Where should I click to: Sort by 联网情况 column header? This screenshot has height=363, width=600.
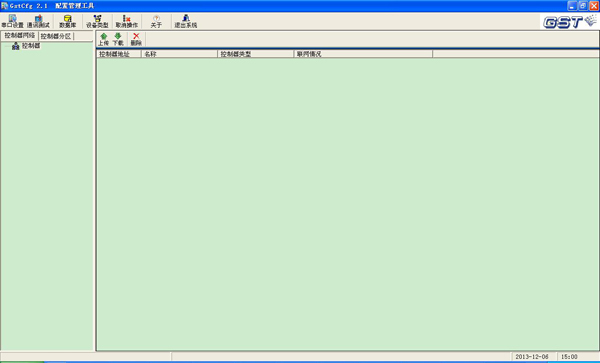(363, 54)
